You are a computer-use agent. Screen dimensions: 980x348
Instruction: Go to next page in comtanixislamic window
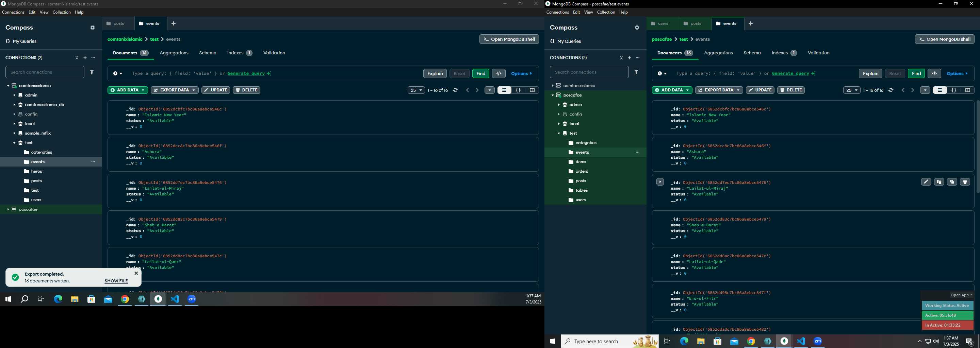click(477, 90)
